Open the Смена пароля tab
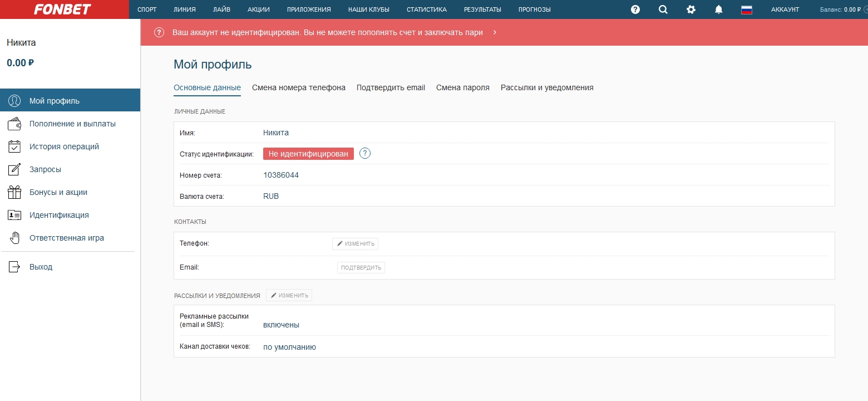This screenshot has height=401, width=868. 462,87
